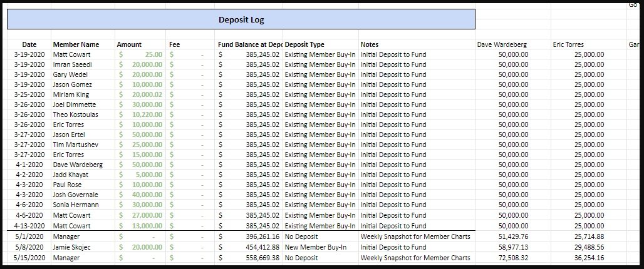Screen dimensions: 644x269
Task: Click the 27,000.00 amount cell
Action: (140, 215)
